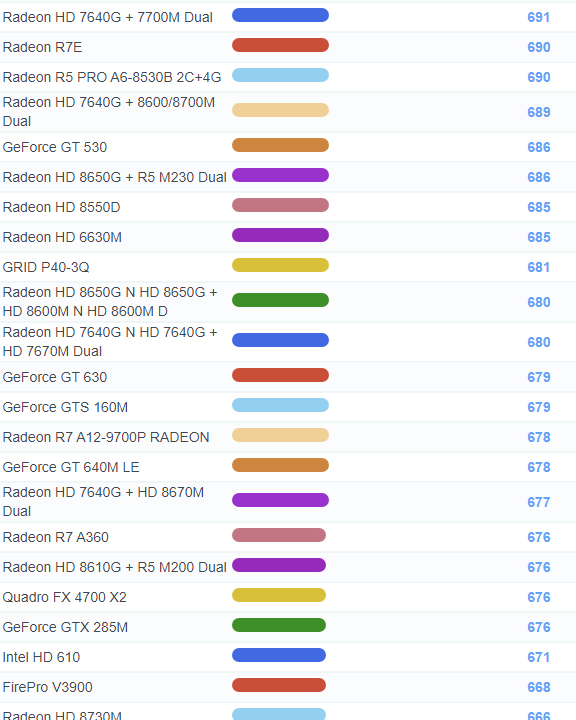
Task: Click purple bar for Radeon HD 8650G + R5 M230
Action: 280,175
